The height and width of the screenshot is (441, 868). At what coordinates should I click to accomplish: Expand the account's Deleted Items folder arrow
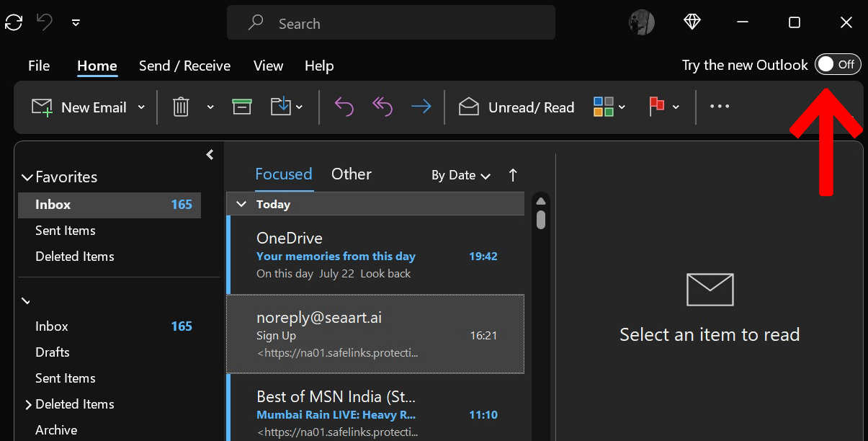[28, 404]
